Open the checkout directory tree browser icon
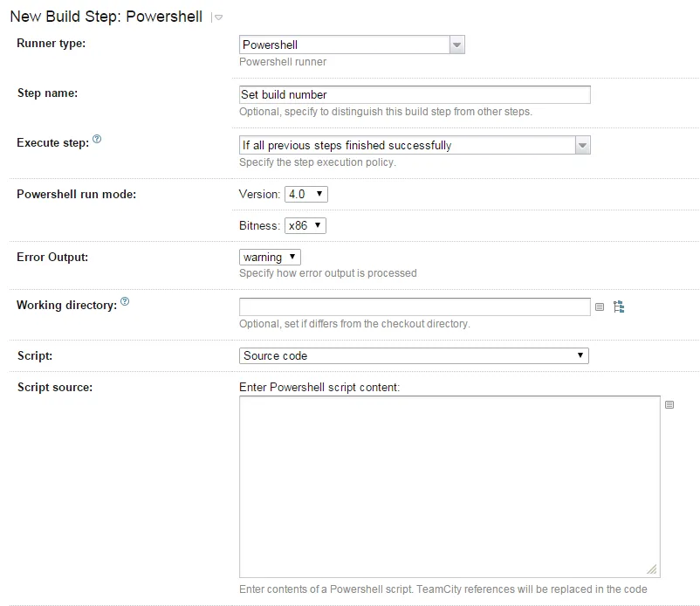 [x=619, y=306]
